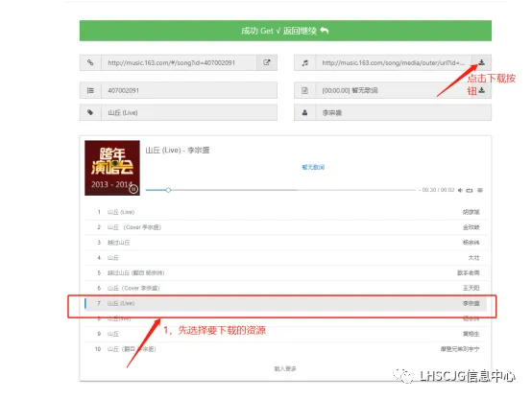
Task: Click the music.163.com song URL field
Action: tap(179, 62)
